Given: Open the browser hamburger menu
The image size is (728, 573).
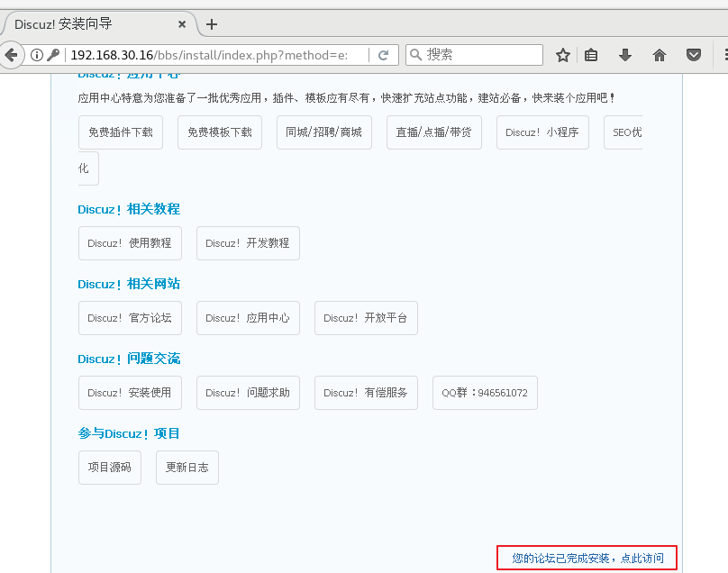Looking at the screenshot, I should 725,55.
